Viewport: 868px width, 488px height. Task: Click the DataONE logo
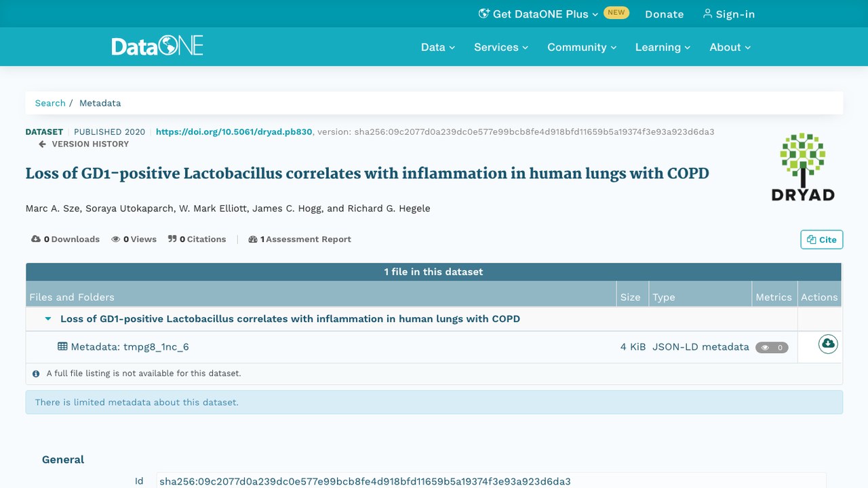pos(157,47)
